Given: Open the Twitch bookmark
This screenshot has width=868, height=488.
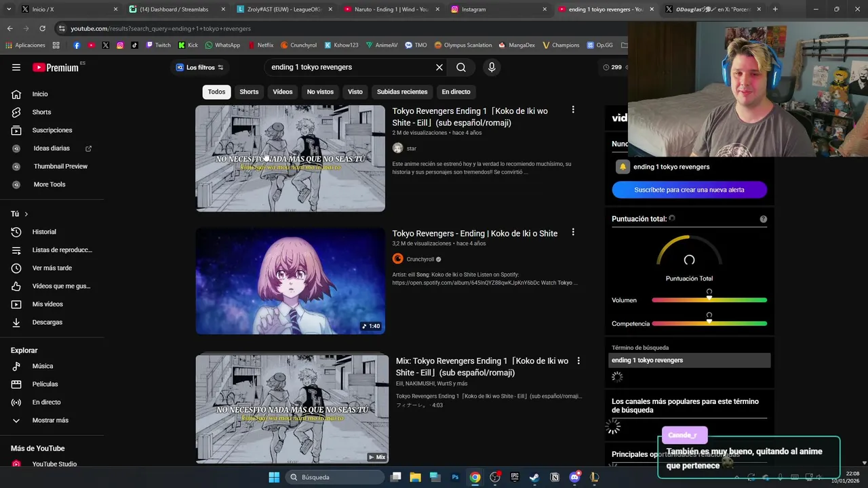Looking at the screenshot, I should point(159,45).
